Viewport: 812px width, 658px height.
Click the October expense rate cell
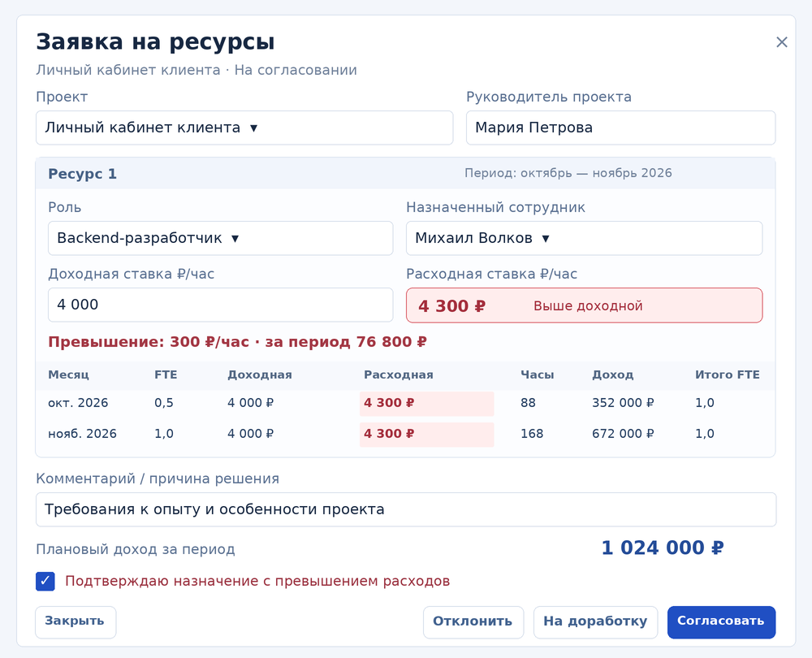pos(427,404)
